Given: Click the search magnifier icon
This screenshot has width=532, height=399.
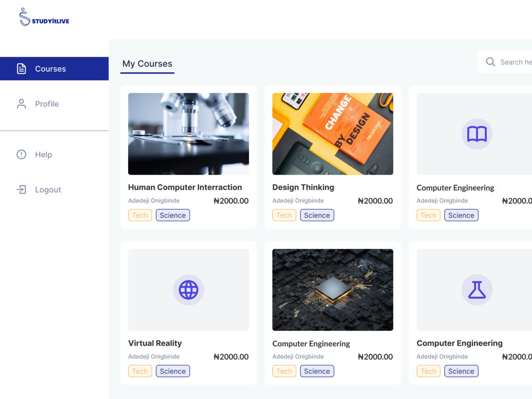Looking at the screenshot, I should click(x=491, y=62).
